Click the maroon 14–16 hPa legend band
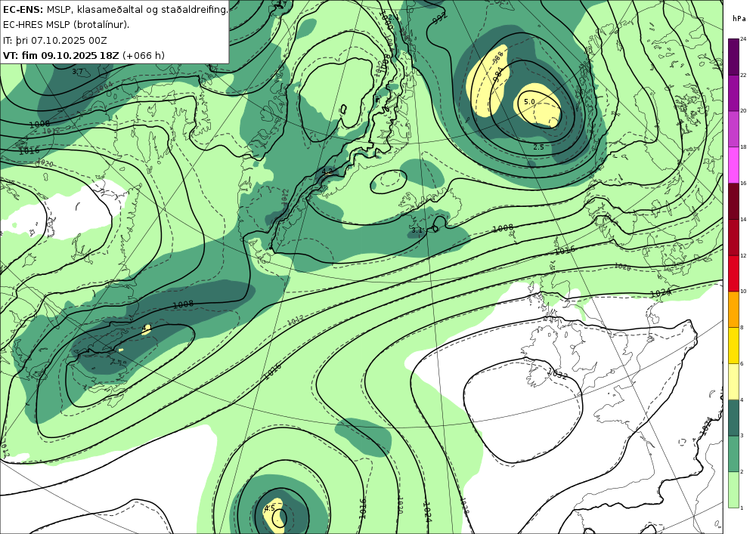Image resolution: width=756 pixels, height=534 pixels. pyautogui.click(x=733, y=201)
